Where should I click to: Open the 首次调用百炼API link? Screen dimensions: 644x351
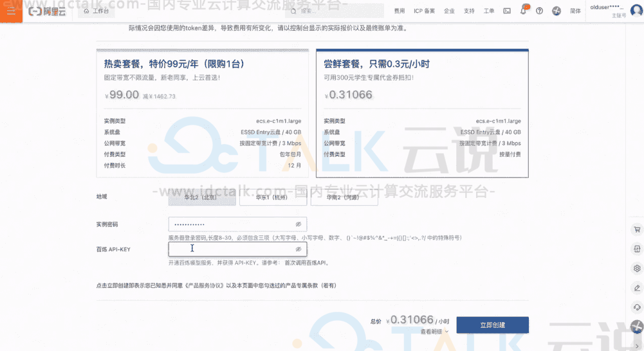pos(306,263)
